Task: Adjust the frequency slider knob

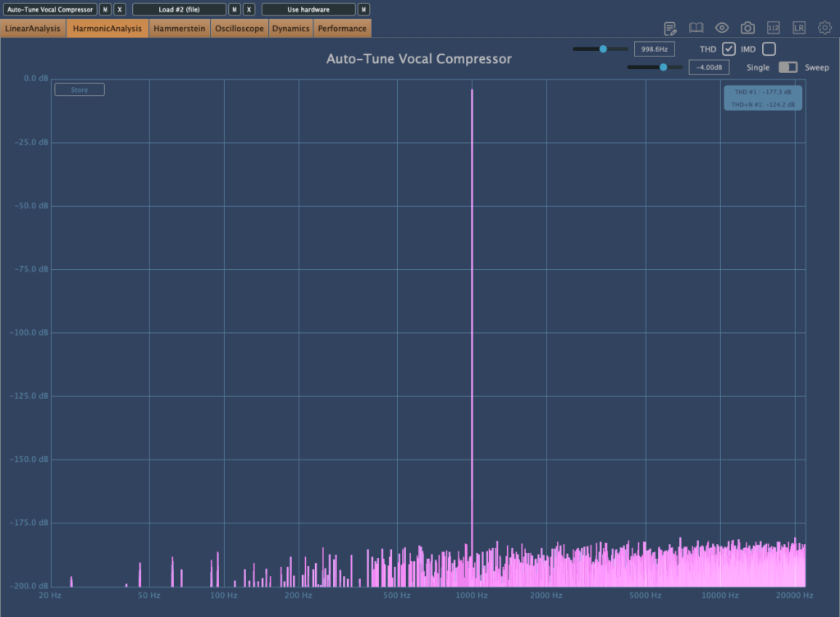Action: (x=603, y=49)
